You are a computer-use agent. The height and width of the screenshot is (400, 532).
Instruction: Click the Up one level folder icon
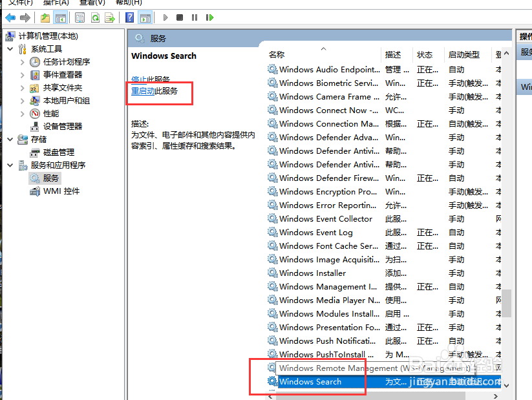(45, 17)
